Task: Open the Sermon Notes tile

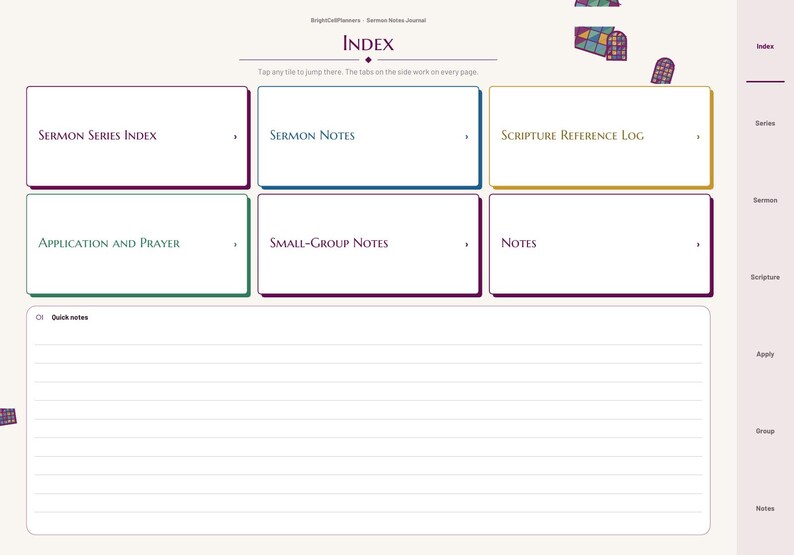Action: tap(368, 136)
